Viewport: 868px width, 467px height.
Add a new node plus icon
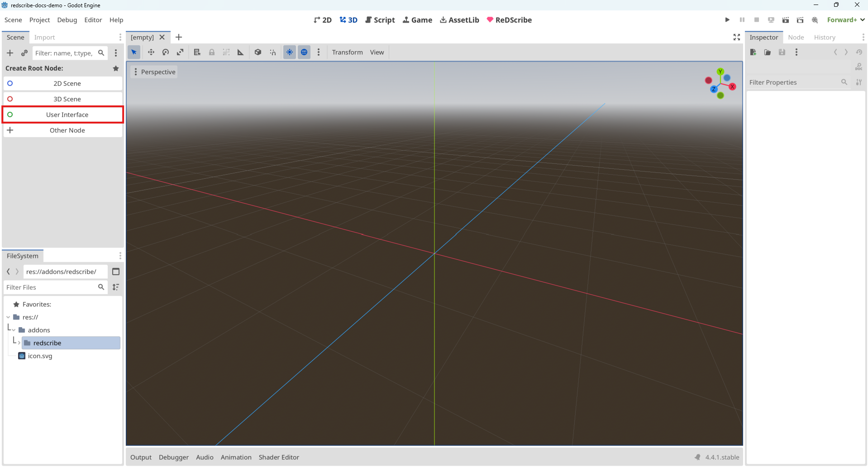coord(10,53)
